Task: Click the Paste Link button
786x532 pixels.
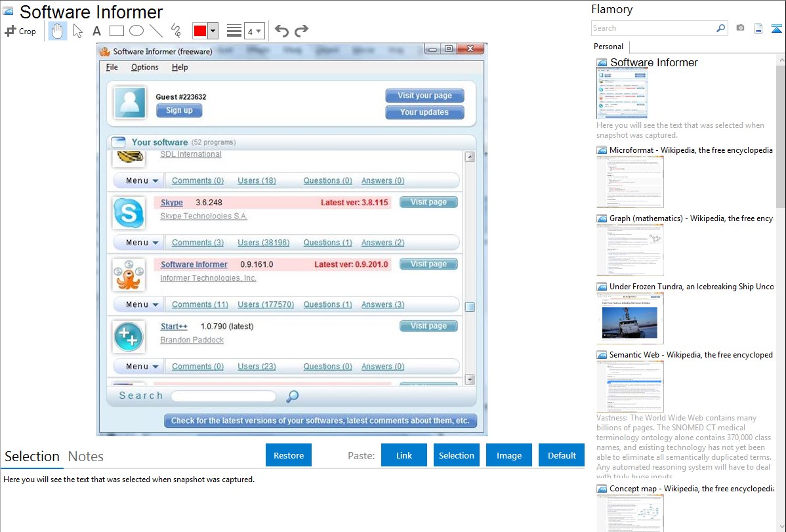Action: coord(404,455)
